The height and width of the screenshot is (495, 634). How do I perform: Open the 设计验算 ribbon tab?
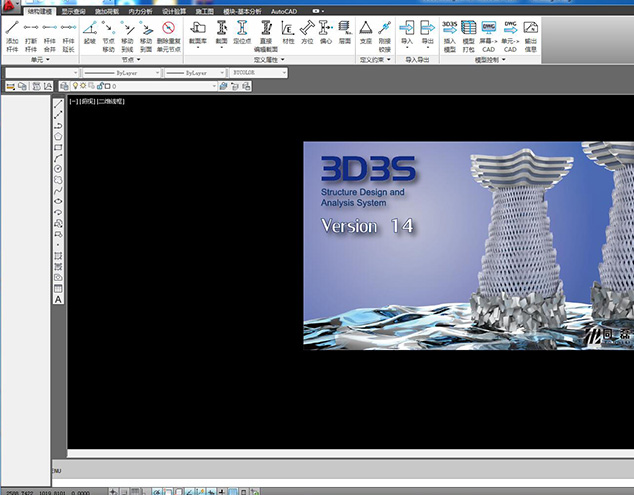coord(174,11)
